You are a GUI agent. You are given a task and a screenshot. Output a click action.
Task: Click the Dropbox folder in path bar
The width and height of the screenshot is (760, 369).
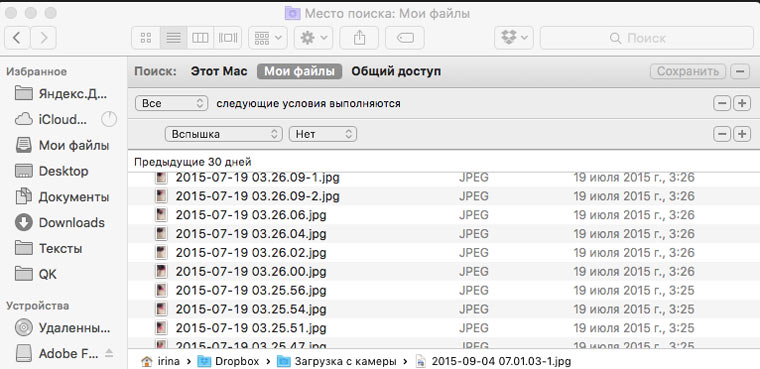click(227, 361)
